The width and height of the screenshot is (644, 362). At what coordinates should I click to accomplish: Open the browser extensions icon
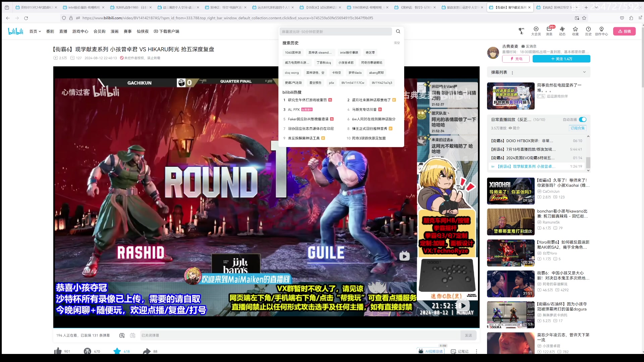[631, 18]
